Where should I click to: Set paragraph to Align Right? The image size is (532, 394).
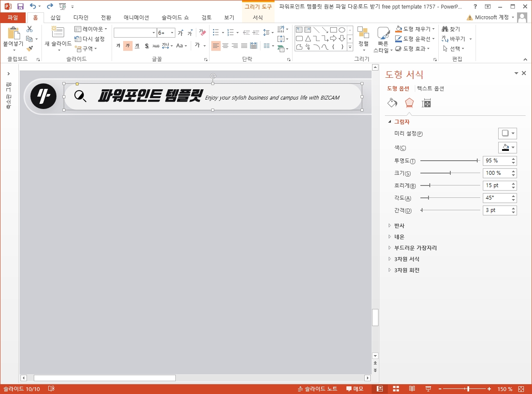(235, 46)
